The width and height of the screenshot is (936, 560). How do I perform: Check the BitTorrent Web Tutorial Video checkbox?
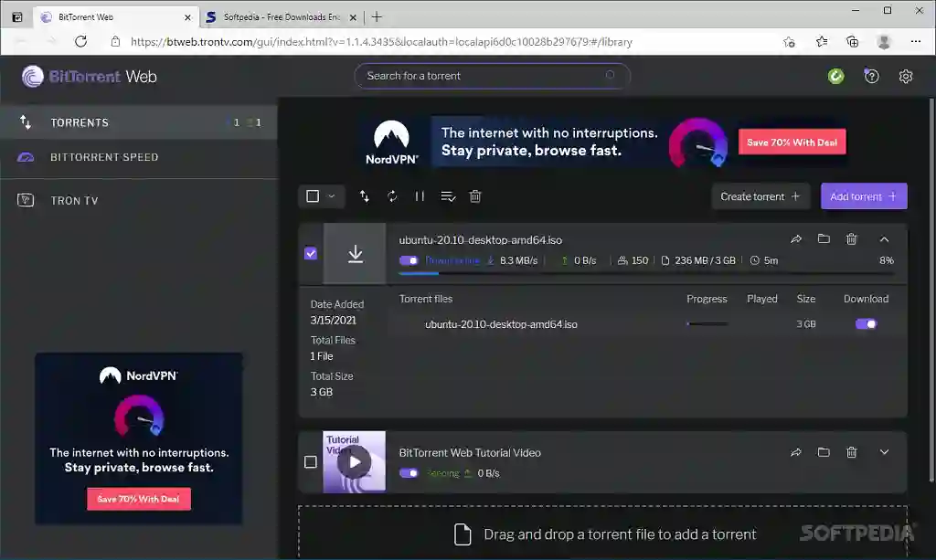click(311, 461)
